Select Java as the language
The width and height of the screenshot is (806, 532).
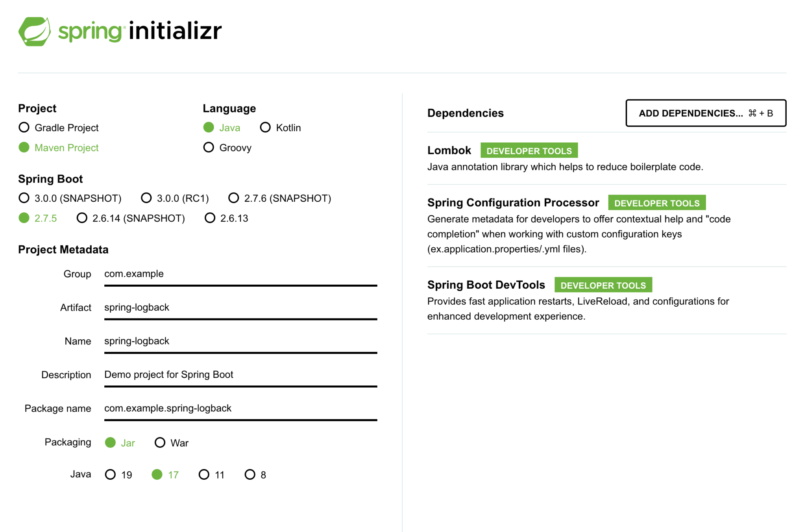(209, 127)
